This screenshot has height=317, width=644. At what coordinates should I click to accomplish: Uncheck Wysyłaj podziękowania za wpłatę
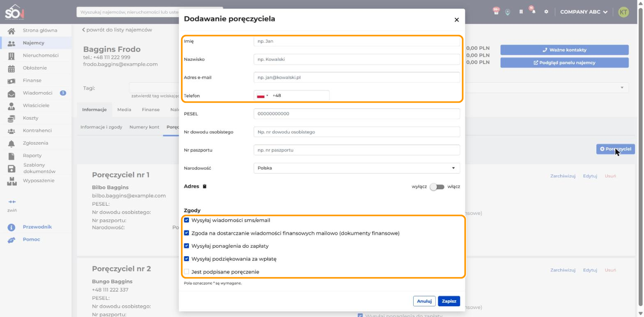[x=187, y=259]
